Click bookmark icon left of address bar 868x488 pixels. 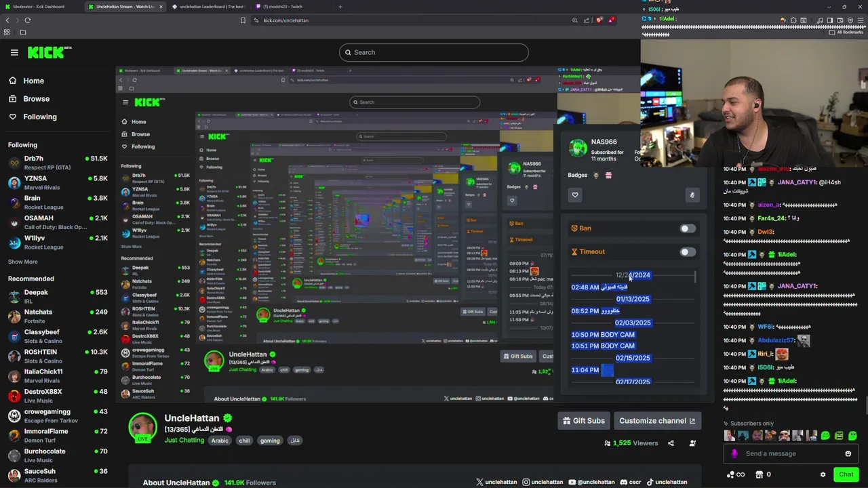pos(243,20)
